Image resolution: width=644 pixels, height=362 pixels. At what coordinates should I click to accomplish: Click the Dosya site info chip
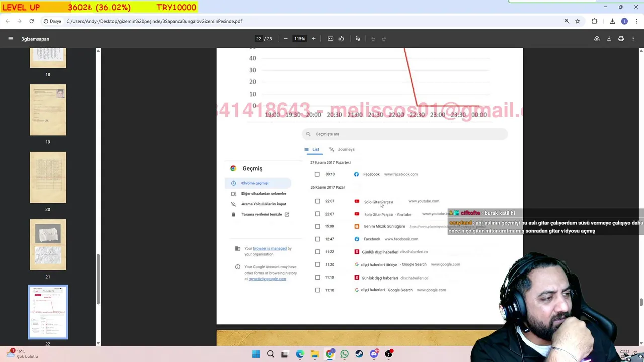point(52,21)
